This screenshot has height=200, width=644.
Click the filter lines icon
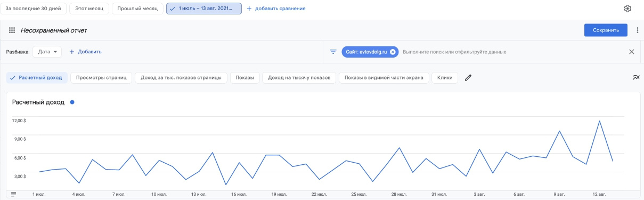point(333,52)
